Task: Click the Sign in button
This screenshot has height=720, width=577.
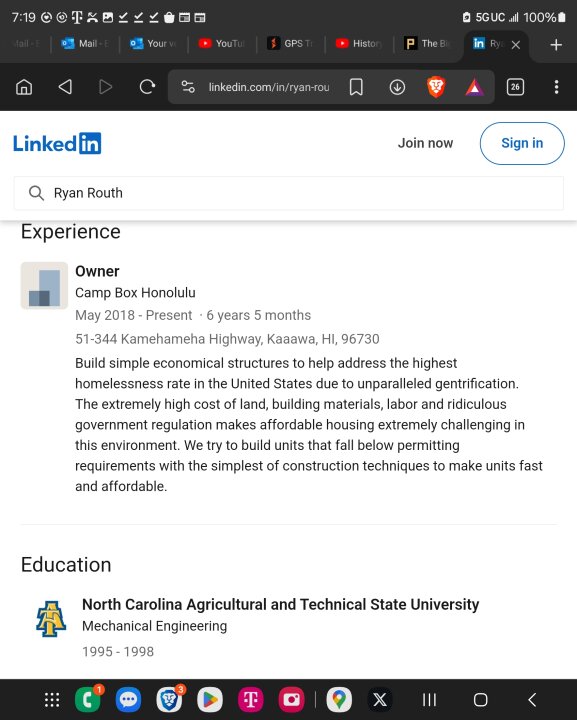Action: [x=522, y=143]
